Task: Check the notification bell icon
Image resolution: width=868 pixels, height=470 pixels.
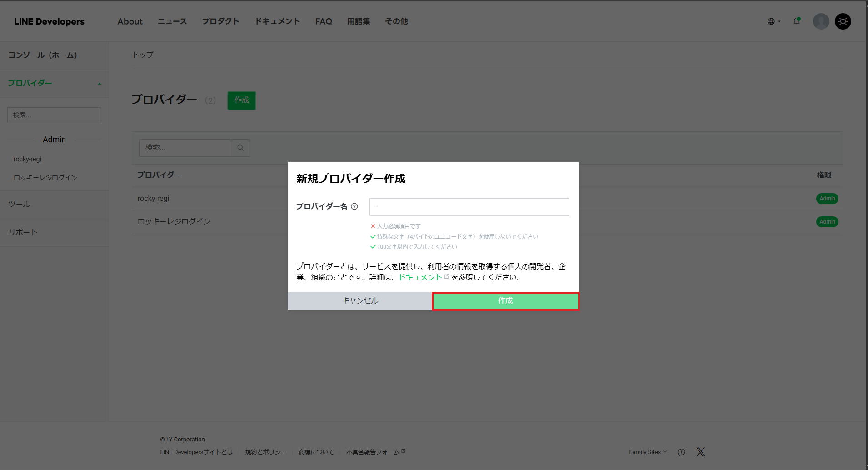Action: pyautogui.click(x=797, y=21)
